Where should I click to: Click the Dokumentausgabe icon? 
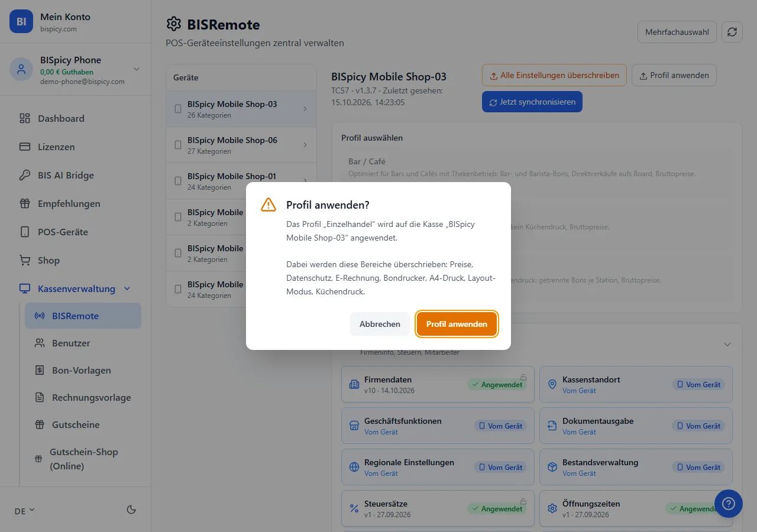pyautogui.click(x=552, y=426)
